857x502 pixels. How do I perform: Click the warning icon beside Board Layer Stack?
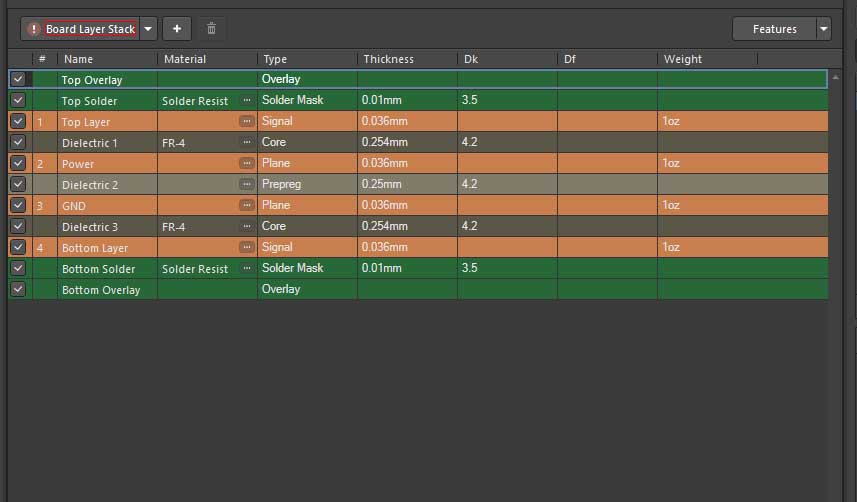pos(34,29)
